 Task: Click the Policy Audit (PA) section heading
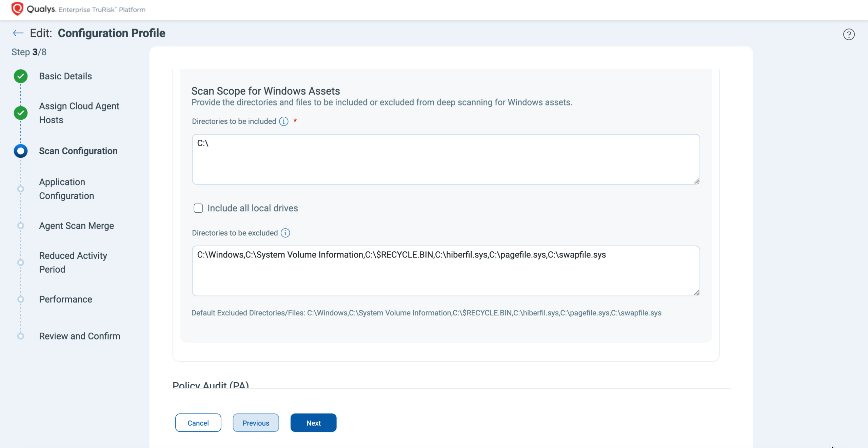coord(210,385)
